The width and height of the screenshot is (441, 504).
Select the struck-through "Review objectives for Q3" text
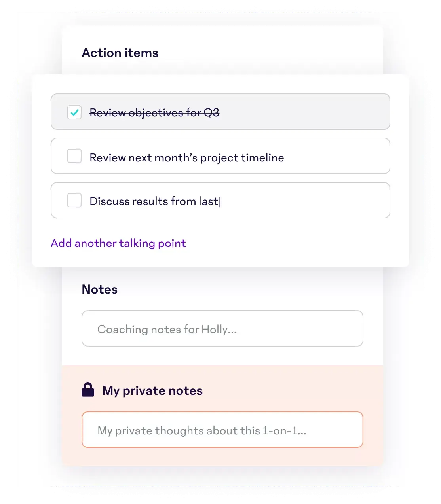pyautogui.click(x=154, y=113)
